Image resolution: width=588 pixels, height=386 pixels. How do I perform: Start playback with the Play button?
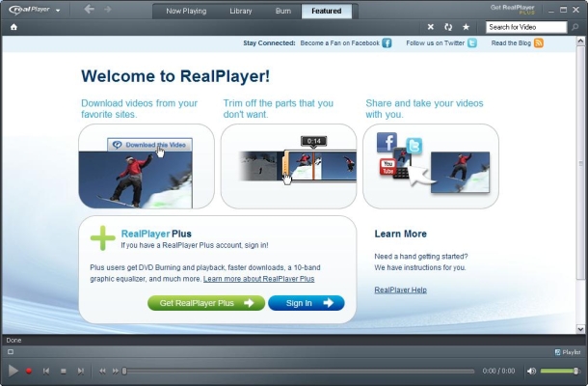coord(13,371)
